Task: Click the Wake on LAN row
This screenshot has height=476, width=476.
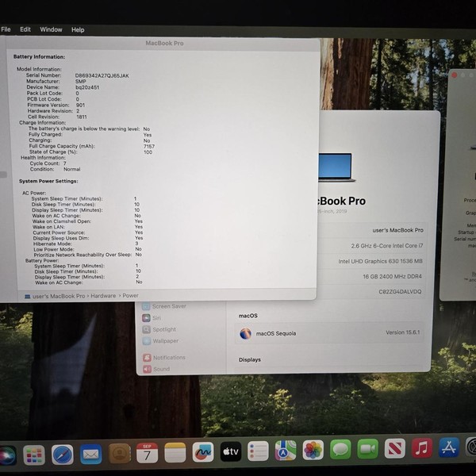Action: click(88, 227)
